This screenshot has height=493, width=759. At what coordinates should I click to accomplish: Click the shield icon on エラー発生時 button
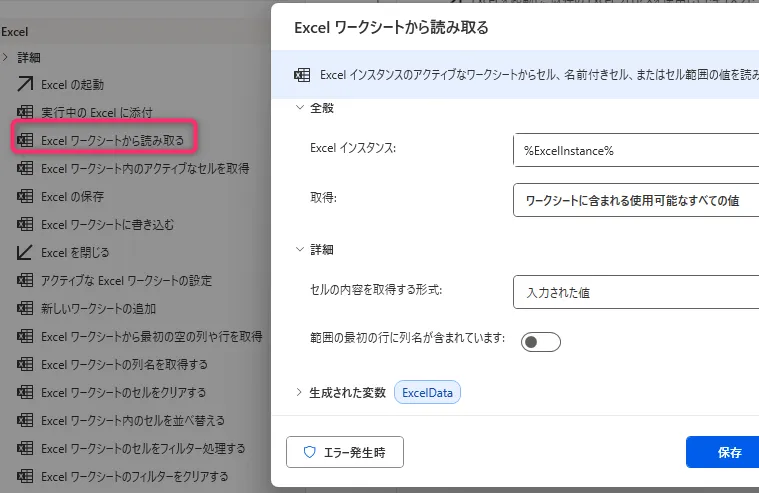pyautogui.click(x=309, y=452)
